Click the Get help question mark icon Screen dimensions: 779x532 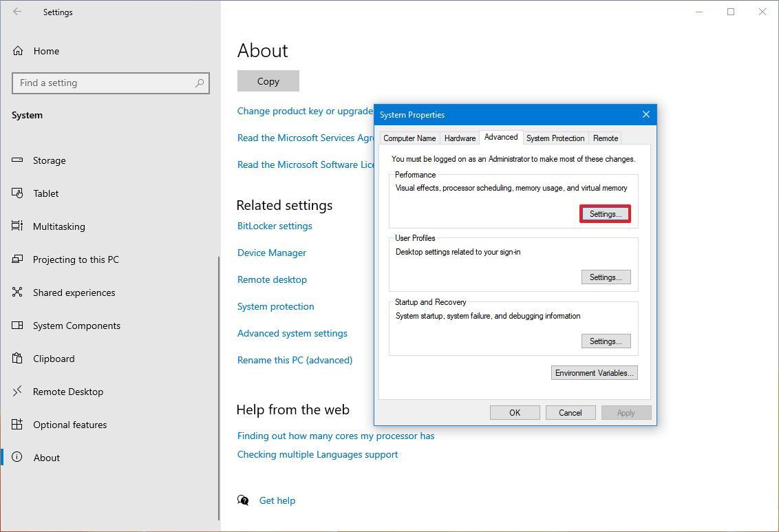tap(243, 500)
